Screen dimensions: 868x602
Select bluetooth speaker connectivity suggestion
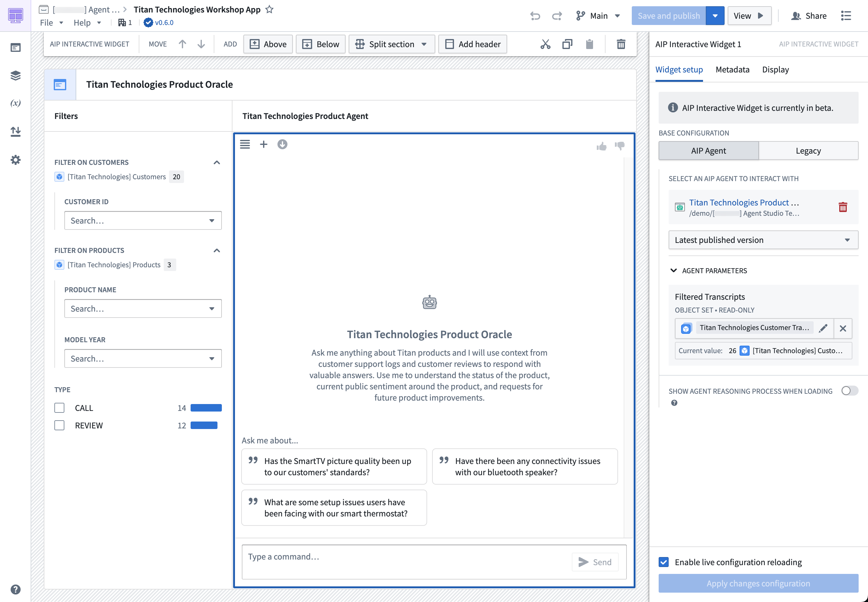pos(525,466)
